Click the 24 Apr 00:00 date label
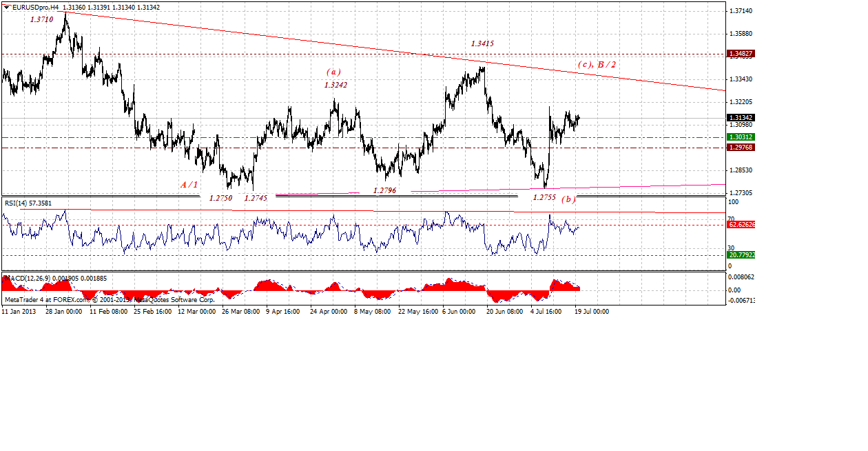868x451 pixels. (329, 311)
